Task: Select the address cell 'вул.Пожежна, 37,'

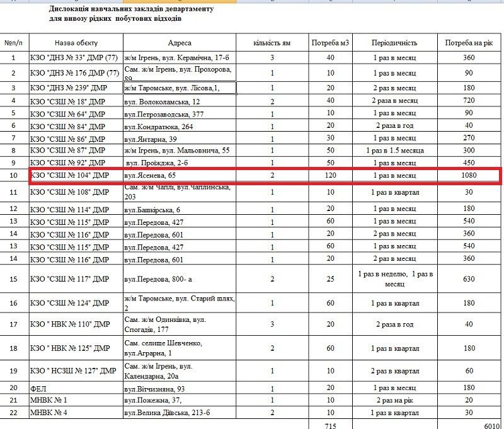Action: 180,400
